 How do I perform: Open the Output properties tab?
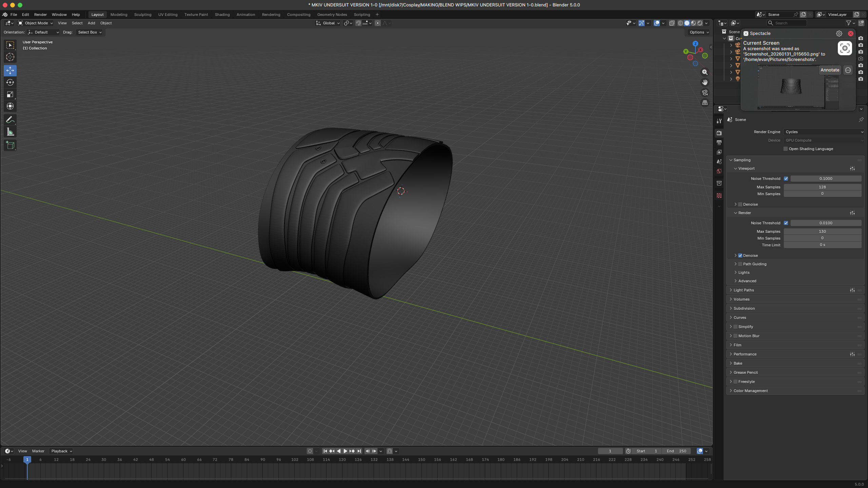(719, 142)
